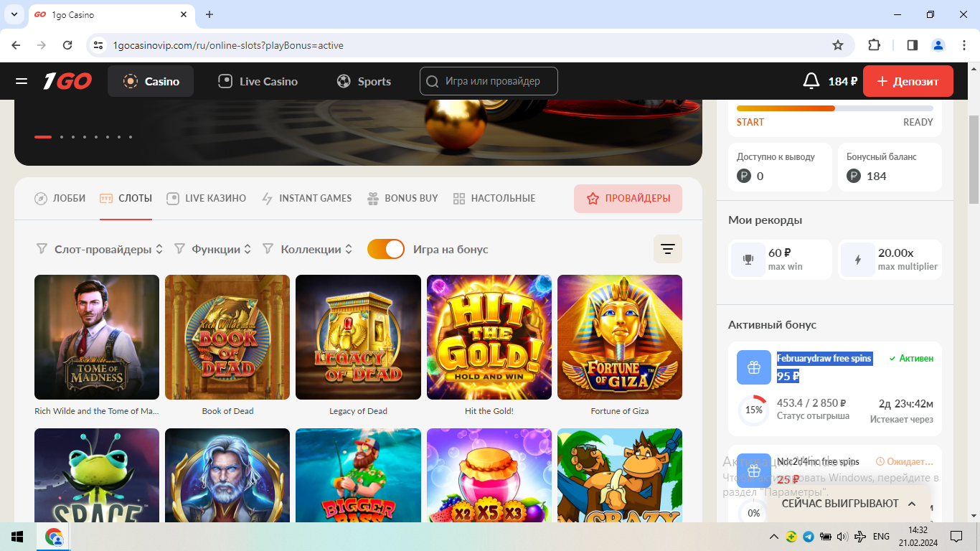
Task: Click the ruble coin icon under Доступно к выводу
Action: [744, 176]
